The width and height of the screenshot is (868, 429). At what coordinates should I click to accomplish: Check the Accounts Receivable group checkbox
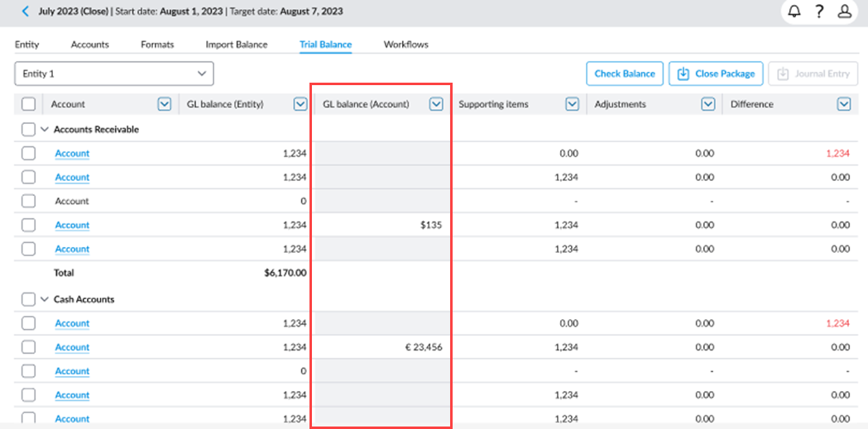(x=28, y=130)
